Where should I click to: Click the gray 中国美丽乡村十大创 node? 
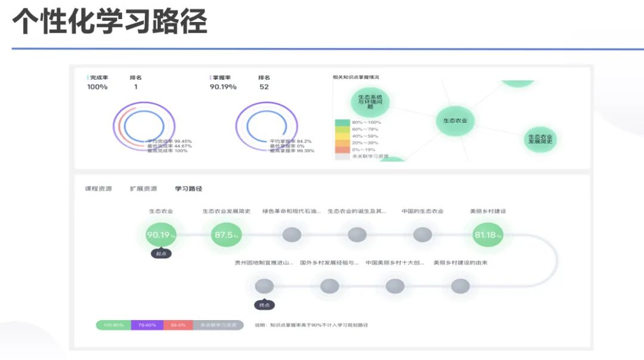(395, 286)
